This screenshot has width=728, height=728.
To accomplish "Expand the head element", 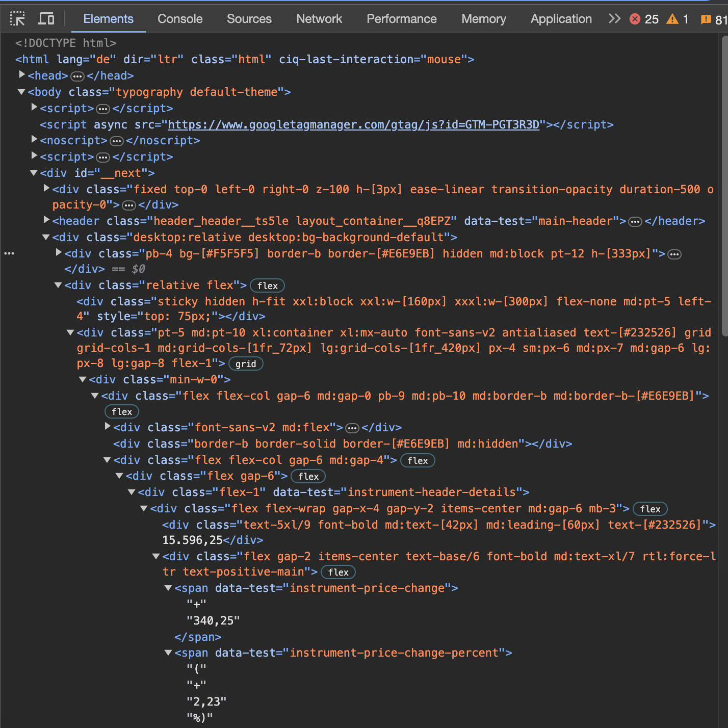I will pyautogui.click(x=22, y=75).
